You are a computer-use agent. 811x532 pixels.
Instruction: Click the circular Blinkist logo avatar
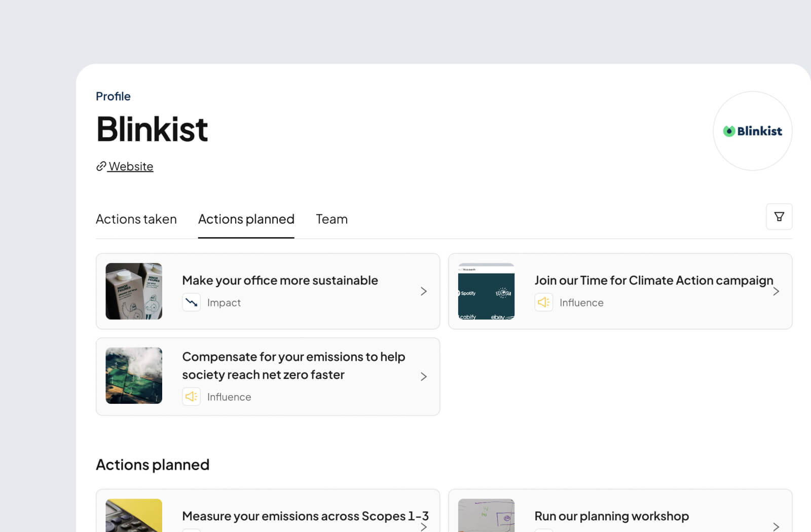coord(752,131)
